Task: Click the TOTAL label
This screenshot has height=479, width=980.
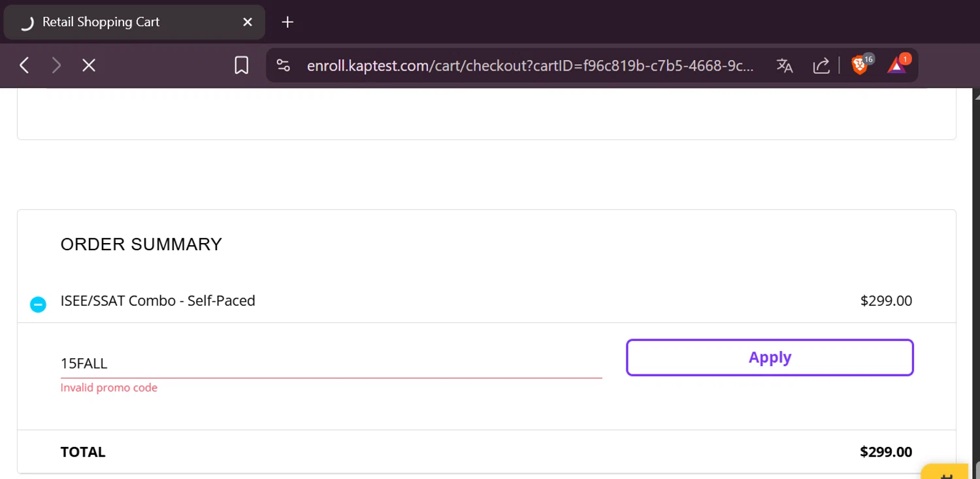Action: click(x=83, y=452)
